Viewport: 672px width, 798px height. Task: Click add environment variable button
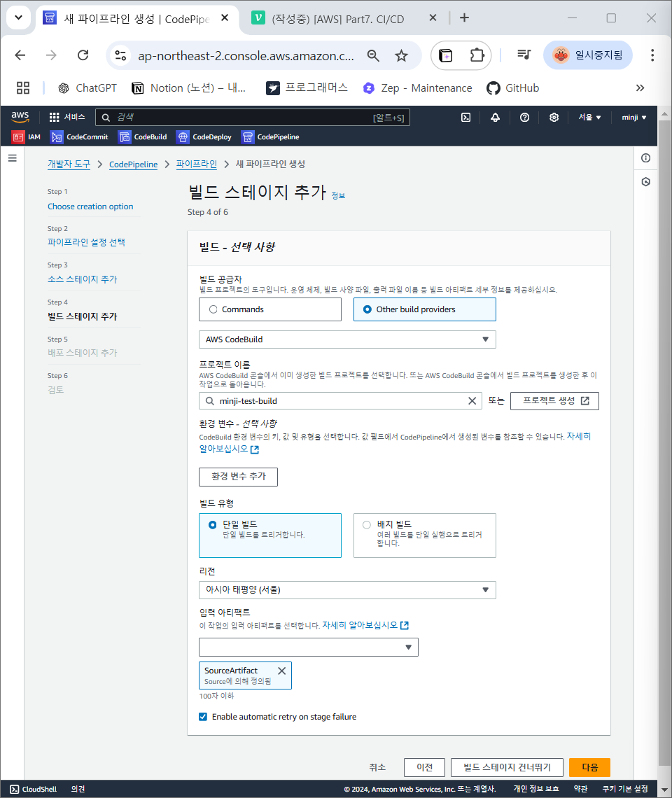coord(238,477)
